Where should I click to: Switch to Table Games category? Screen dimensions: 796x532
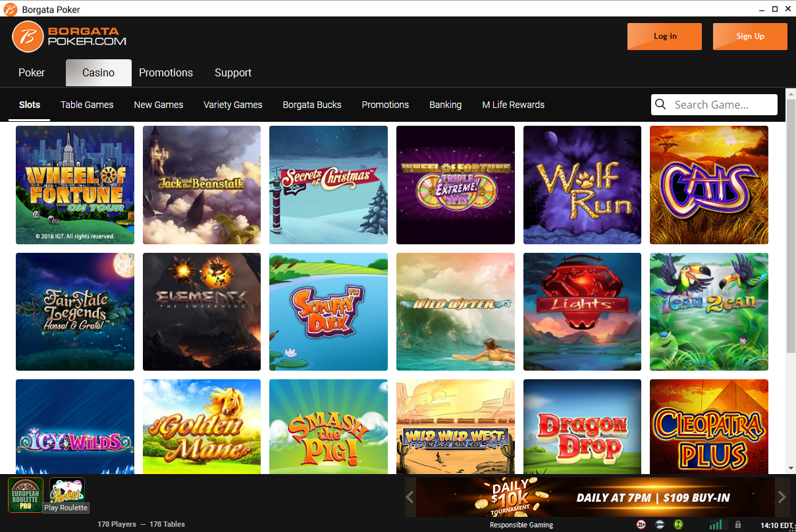click(x=87, y=105)
